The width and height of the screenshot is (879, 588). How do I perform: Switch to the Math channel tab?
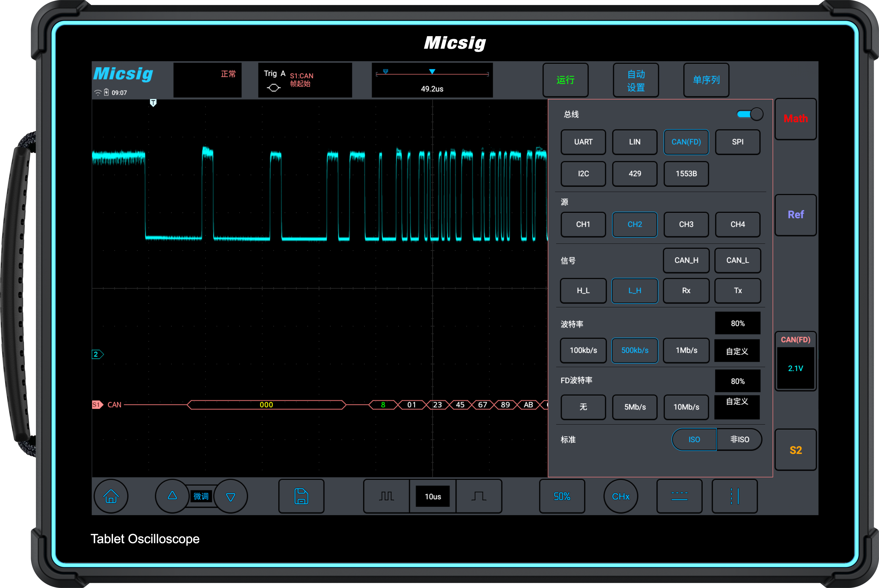(795, 119)
